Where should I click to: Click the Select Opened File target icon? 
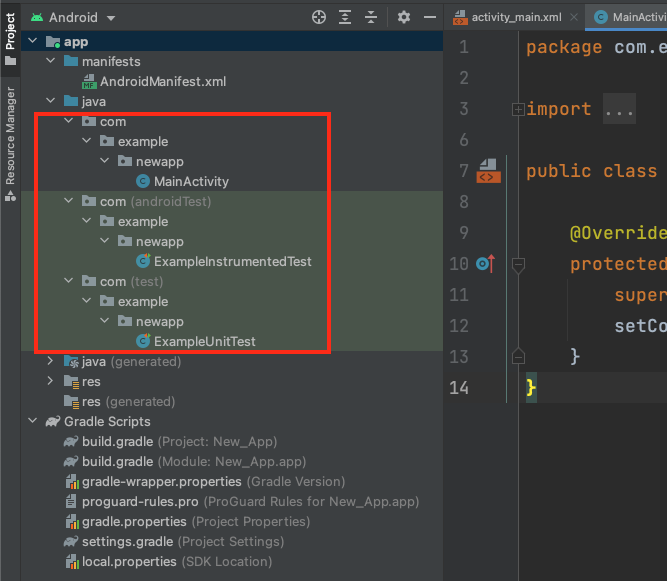click(319, 17)
